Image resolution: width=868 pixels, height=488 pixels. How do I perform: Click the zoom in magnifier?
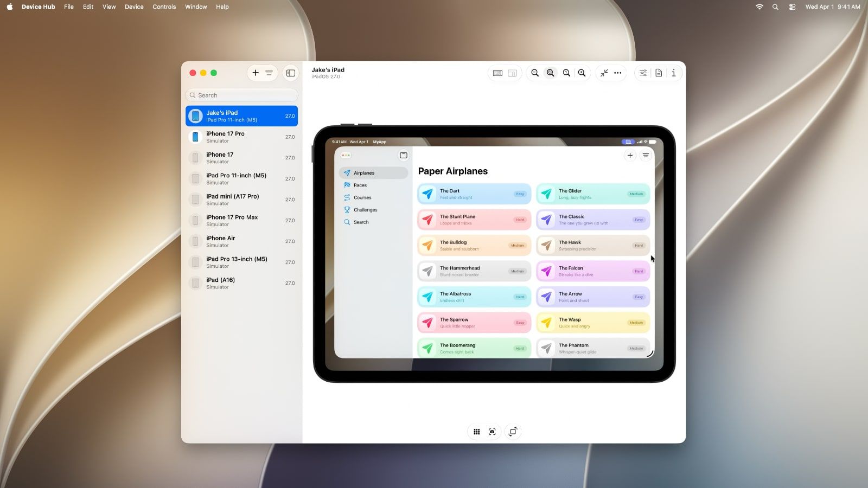click(x=582, y=73)
